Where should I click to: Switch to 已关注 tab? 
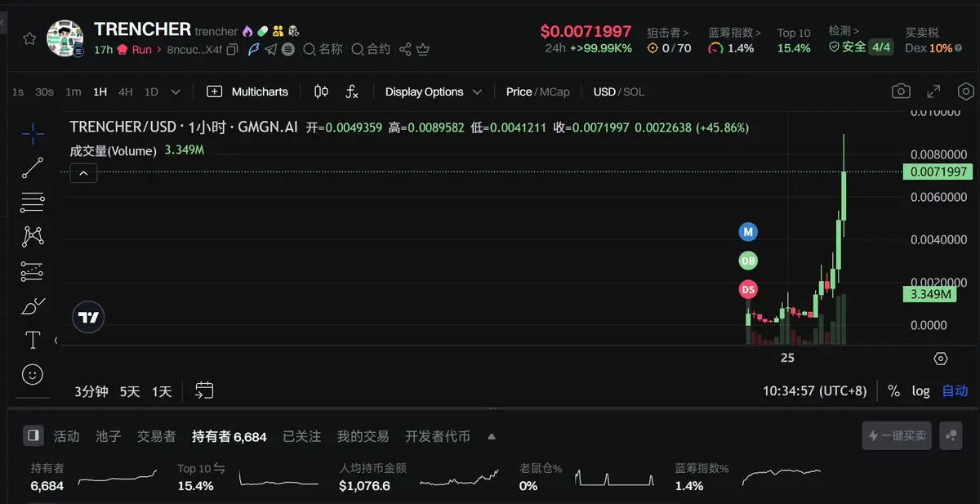coord(301,436)
